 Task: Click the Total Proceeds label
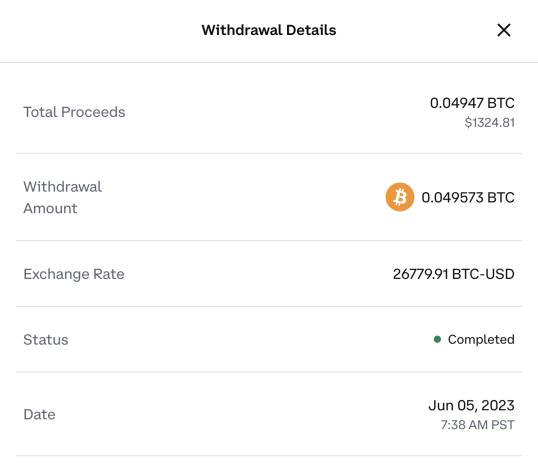(x=74, y=112)
